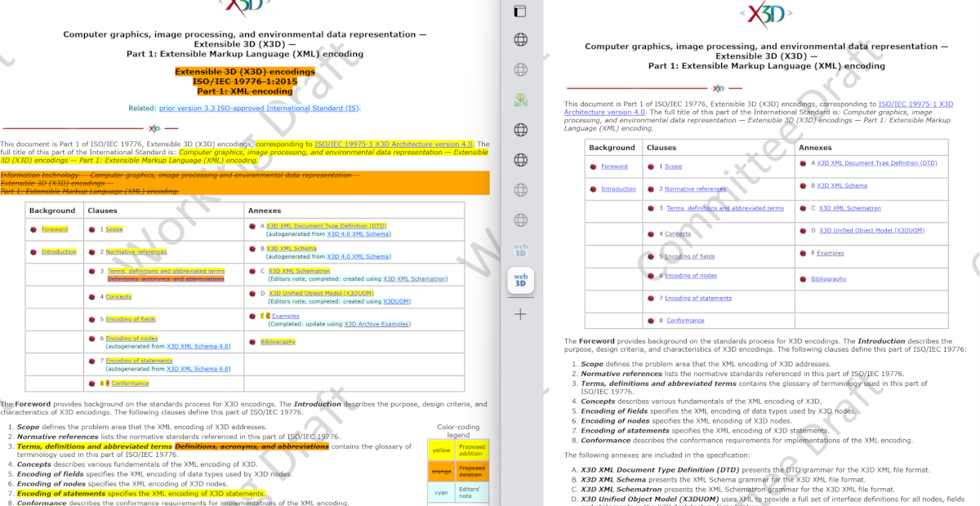This screenshot has width=980, height=506.
Task: Toggle the sidebar panel icon above the tabs
Action: (x=520, y=11)
